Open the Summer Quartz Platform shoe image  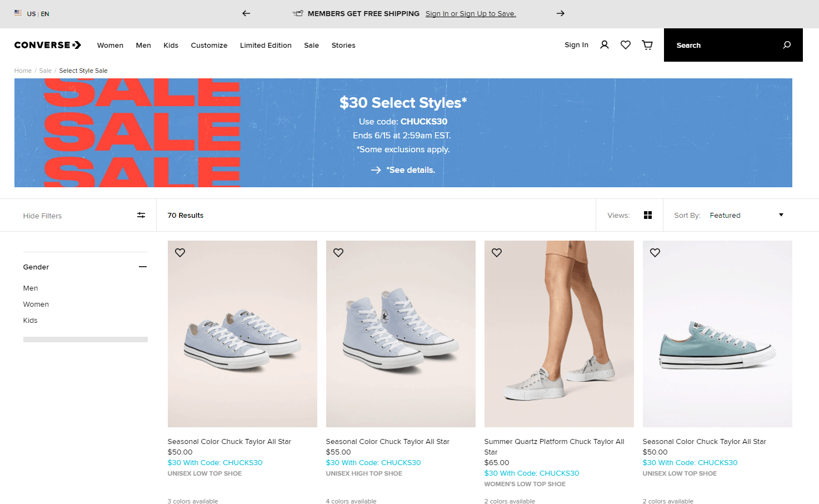559,334
